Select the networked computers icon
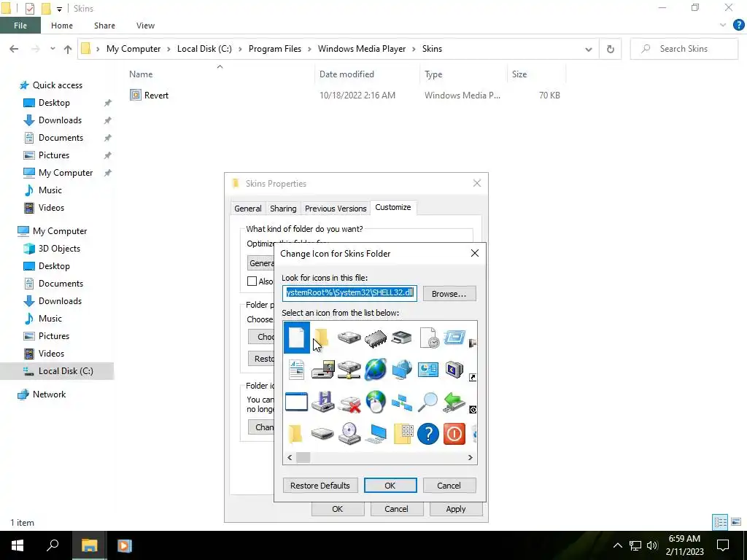The height and width of the screenshot is (560, 747). tap(402, 402)
